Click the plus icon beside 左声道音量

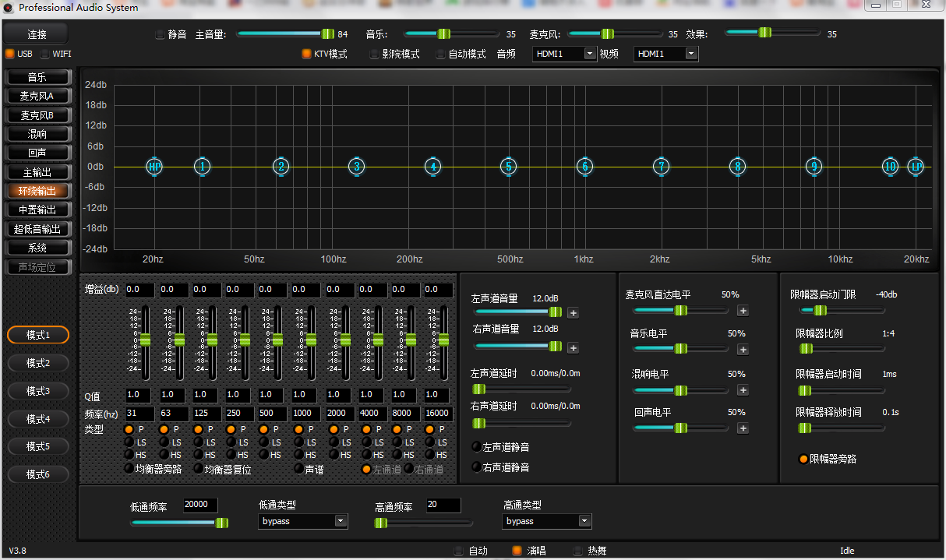pos(574,313)
